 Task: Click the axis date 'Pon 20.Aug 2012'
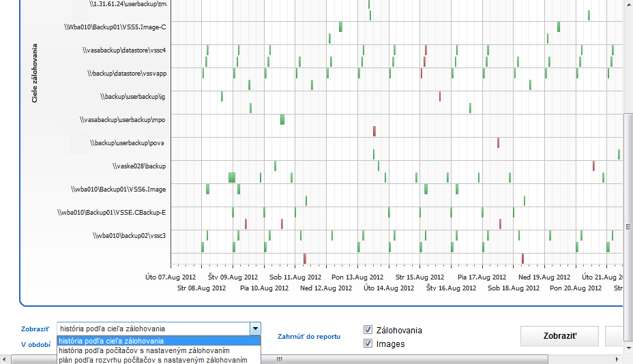pyautogui.click(x=576, y=288)
